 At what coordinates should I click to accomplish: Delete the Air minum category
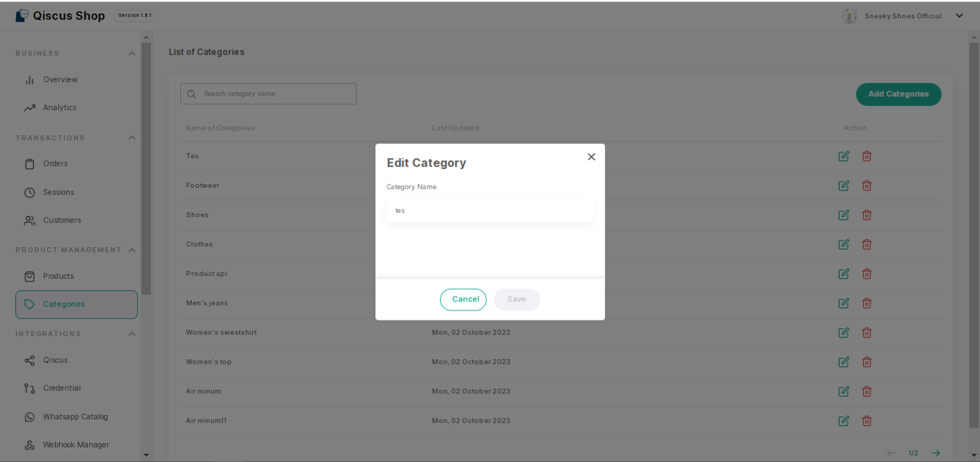coord(867,391)
